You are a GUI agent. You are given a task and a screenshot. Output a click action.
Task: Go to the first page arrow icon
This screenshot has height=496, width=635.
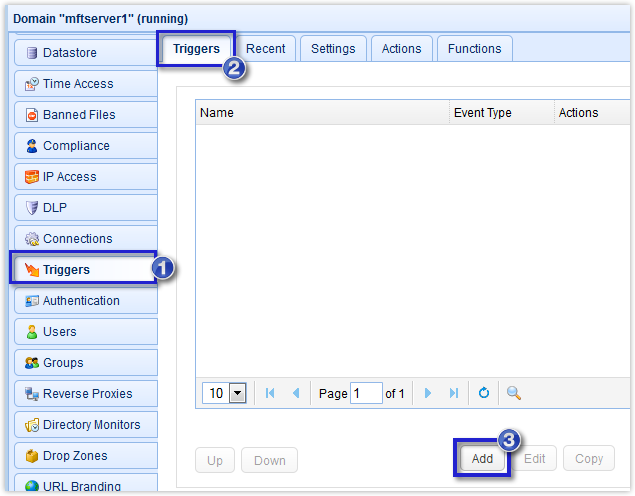coord(270,393)
